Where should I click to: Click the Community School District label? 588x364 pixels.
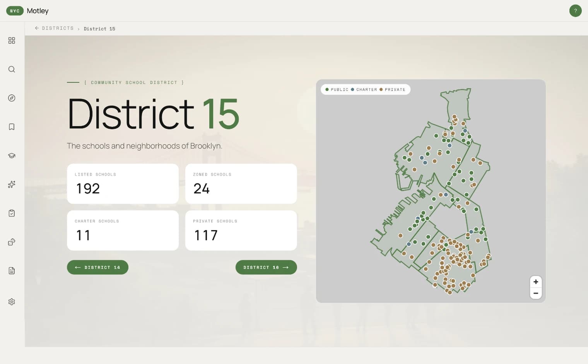click(x=134, y=82)
